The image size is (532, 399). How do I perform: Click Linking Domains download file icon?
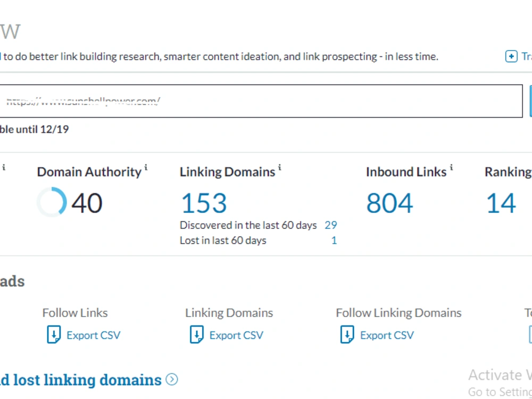[x=196, y=335]
